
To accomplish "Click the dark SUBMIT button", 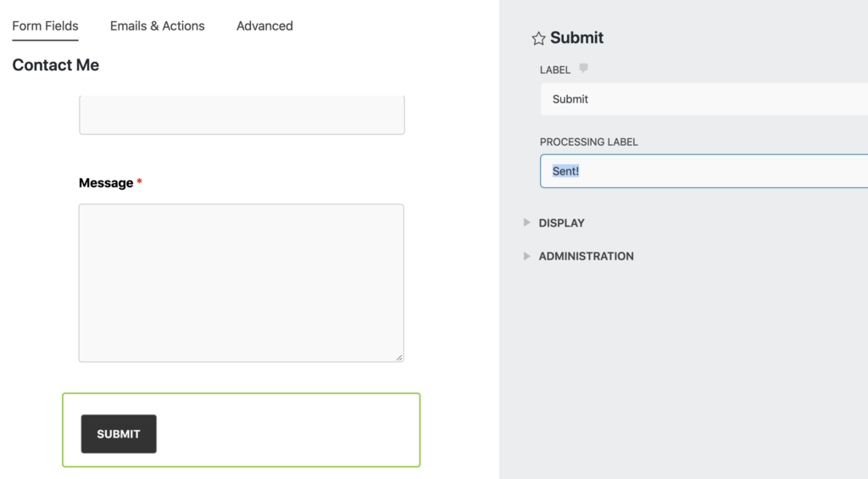I will click(119, 434).
